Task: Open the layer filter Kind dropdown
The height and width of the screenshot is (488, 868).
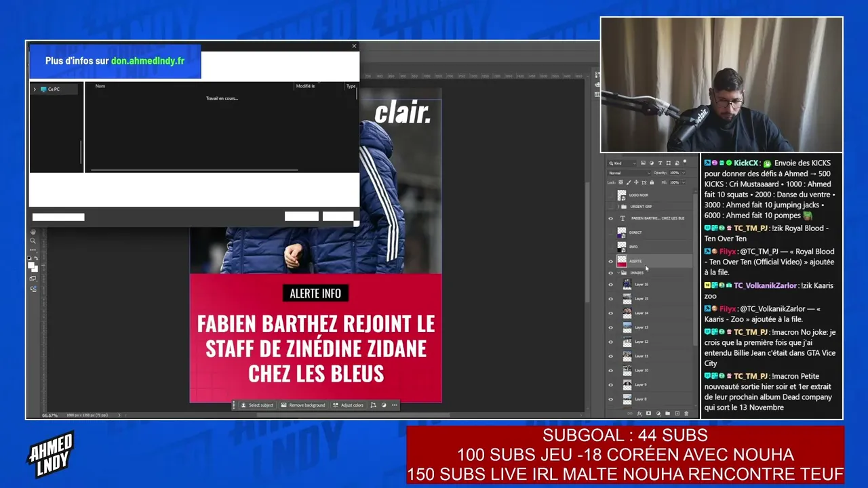Action: 622,163
